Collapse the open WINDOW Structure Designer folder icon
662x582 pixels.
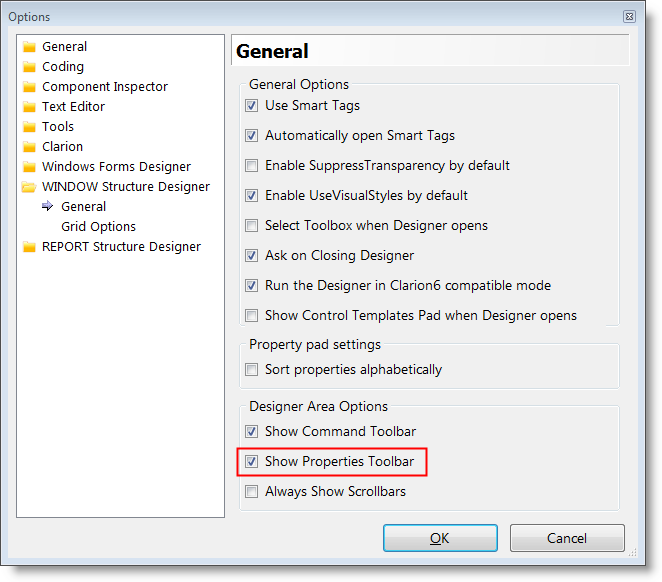coord(29,187)
